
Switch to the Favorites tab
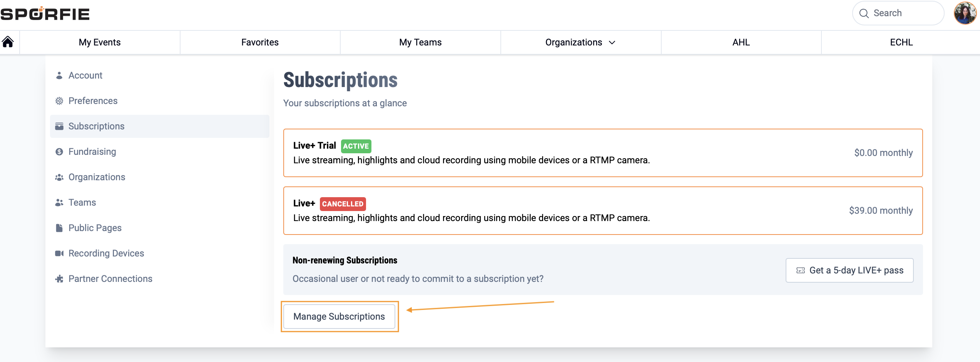(260, 42)
